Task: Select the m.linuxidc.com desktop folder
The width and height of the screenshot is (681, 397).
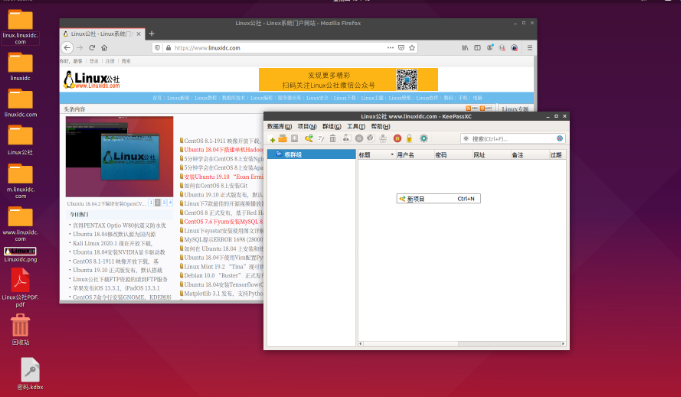Action: tap(20, 181)
